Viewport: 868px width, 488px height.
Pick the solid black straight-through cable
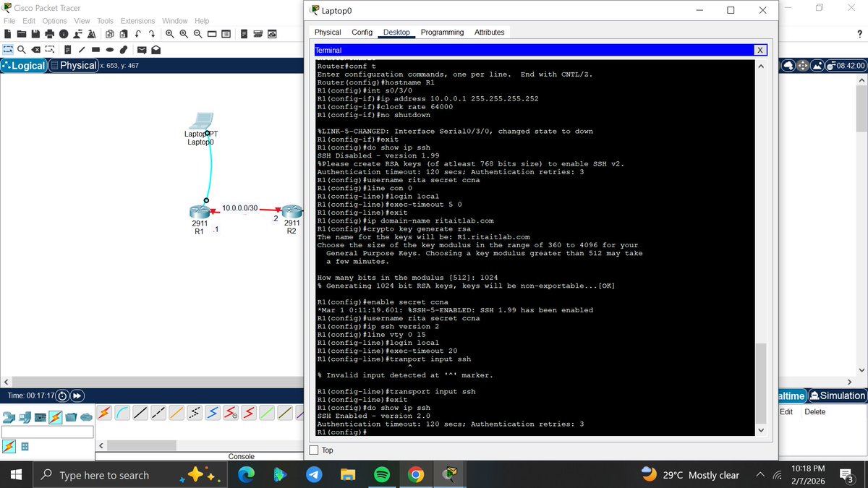[x=140, y=413]
